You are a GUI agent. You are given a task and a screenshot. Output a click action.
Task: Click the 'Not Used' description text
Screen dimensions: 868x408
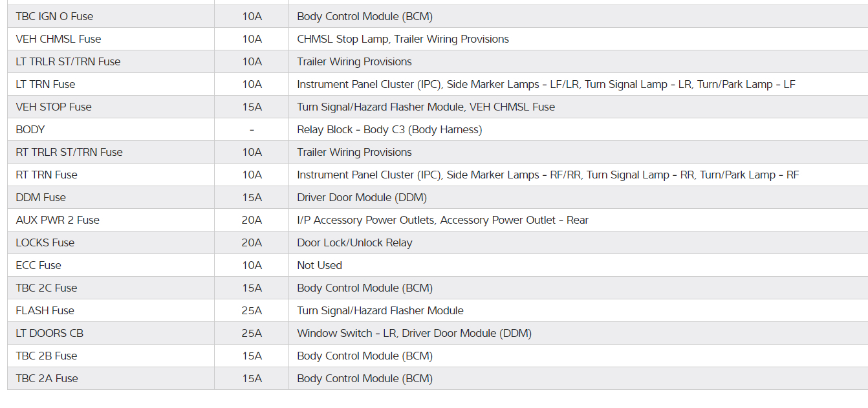pos(320,265)
